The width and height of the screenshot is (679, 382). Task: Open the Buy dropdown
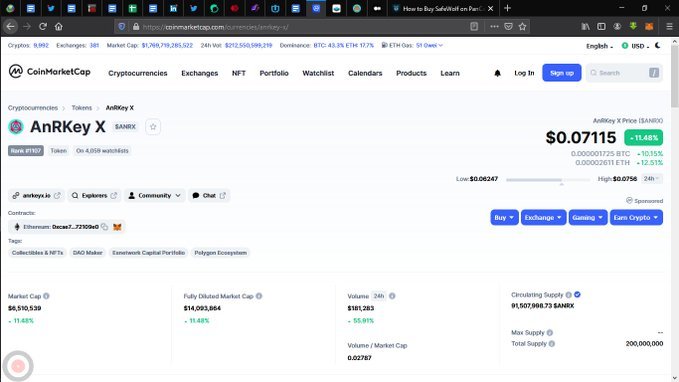coord(504,217)
